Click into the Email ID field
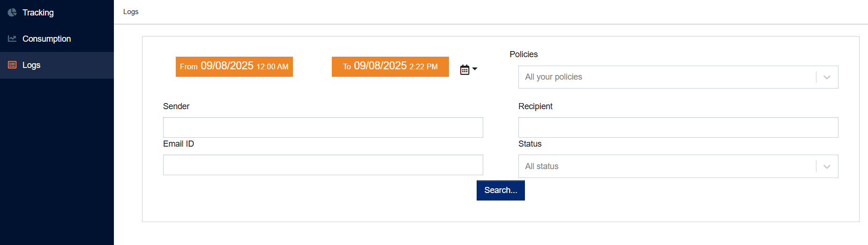The width and height of the screenshot is (868, 245). tap(323, 165)
